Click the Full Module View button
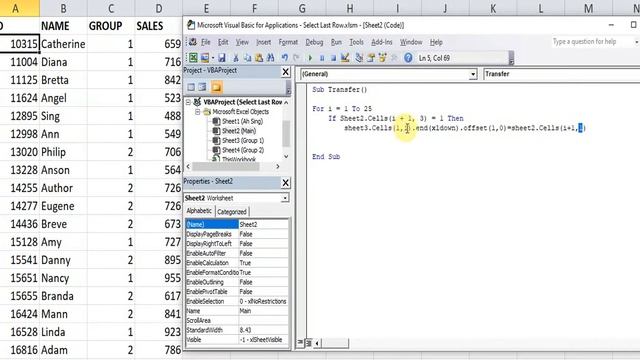Viewport: 640px width, 360px height. (309, 343)
